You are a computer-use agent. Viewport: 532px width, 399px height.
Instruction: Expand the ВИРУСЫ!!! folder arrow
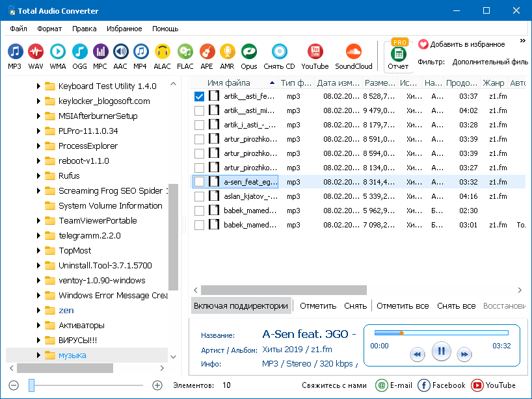coord(38,340)
